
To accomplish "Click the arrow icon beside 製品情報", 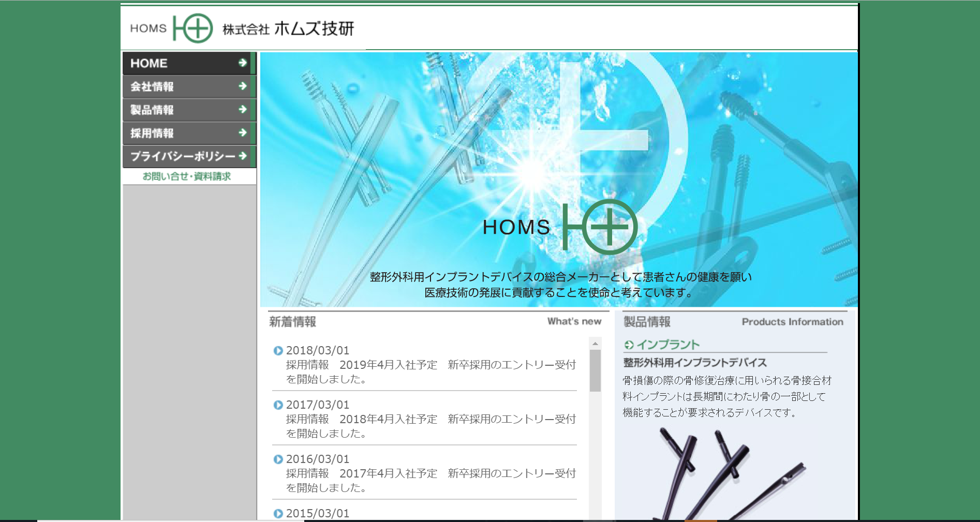I will (x=243, y=109).
